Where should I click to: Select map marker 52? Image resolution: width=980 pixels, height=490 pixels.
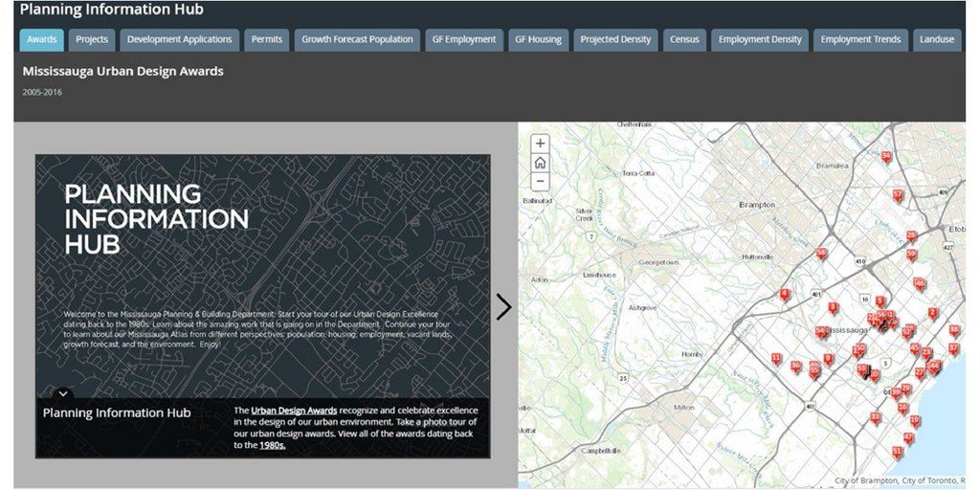(x=907, y=333)
